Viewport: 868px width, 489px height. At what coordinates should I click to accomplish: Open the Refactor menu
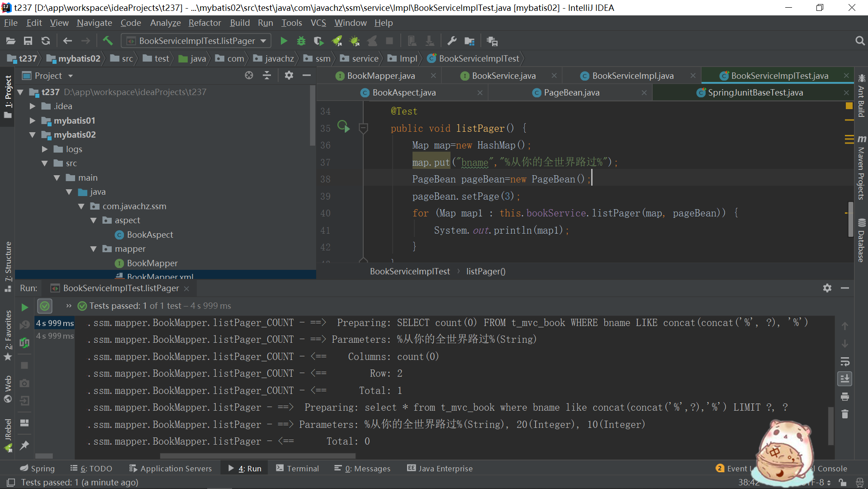coord(204,23)
